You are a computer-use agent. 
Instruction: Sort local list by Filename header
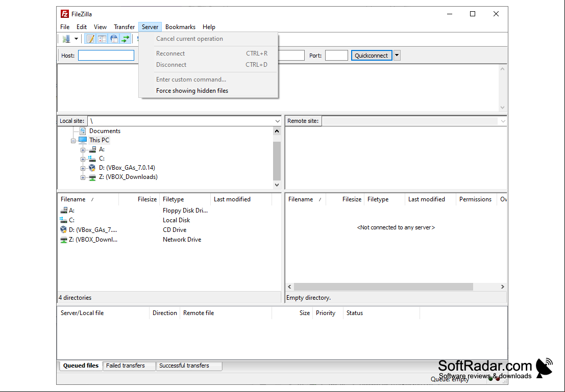88,199
